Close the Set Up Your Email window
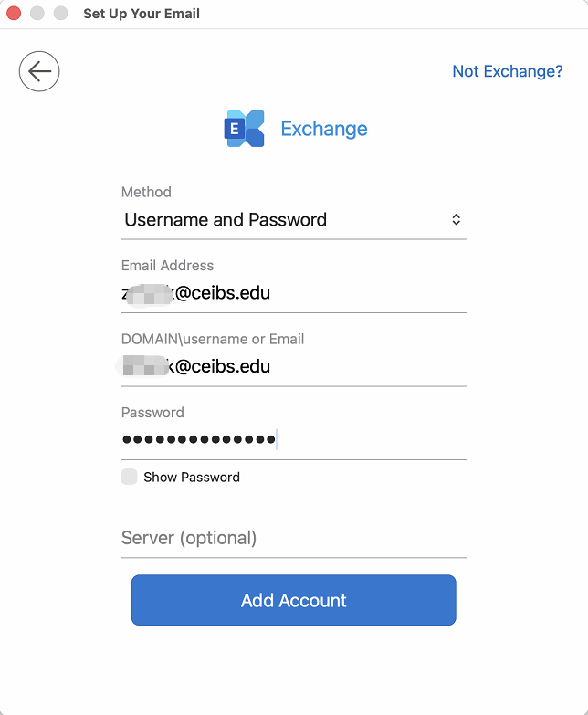588x715 pixels. [14, 14]
